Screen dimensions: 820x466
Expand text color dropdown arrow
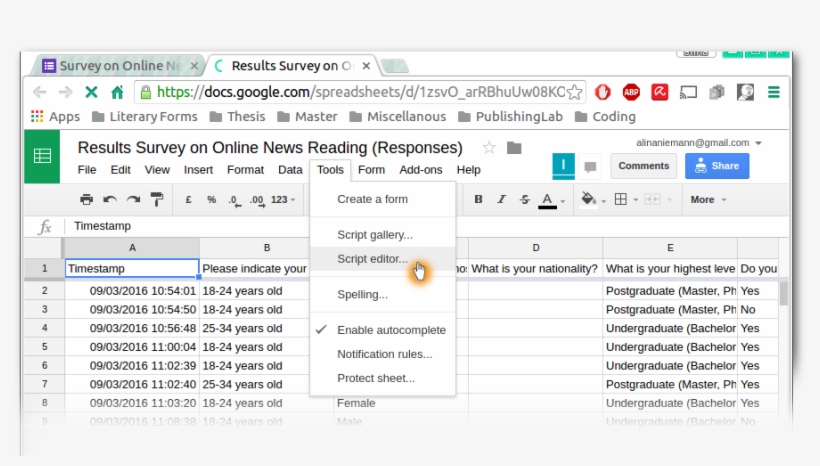tap(563, 201)
